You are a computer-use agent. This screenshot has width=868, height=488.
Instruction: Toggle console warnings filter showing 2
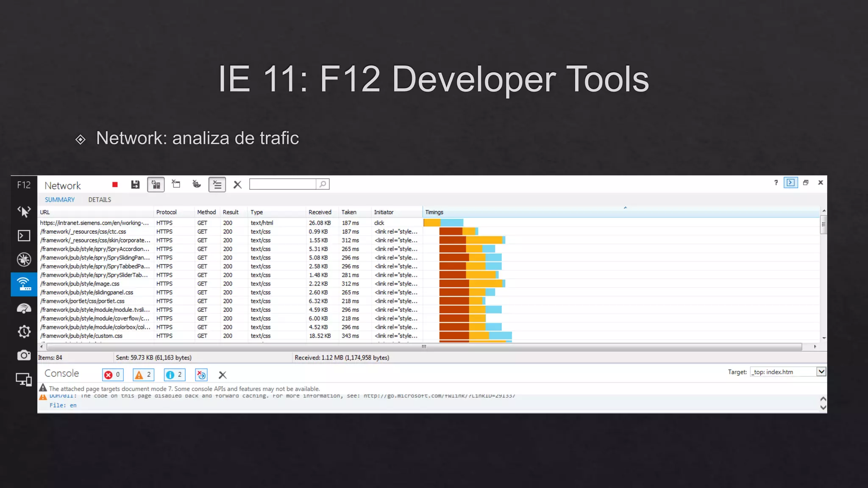pos(143,375)
